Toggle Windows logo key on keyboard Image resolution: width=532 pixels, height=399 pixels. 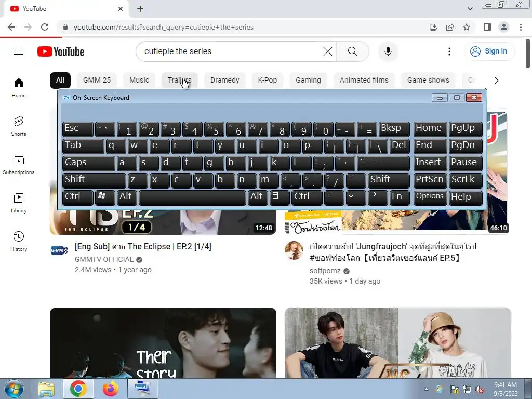pyautogui.click(x=105, y=197)
